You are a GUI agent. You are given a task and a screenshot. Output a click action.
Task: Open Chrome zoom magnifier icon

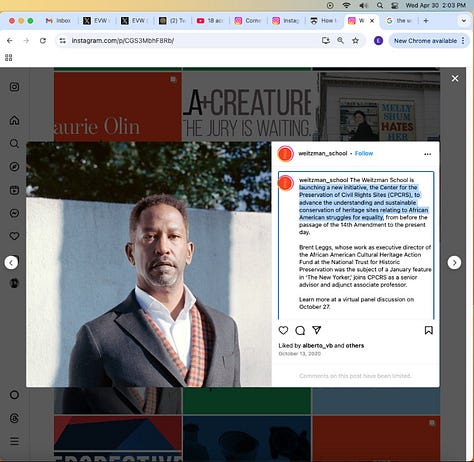(340, 41)
